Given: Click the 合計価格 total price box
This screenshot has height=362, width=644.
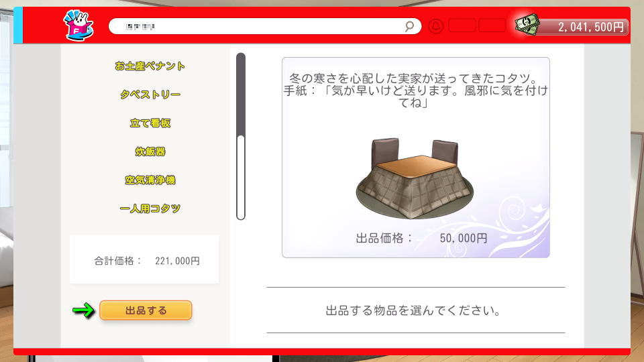Looking at the screenshot, I should click(x=144, y=260).
